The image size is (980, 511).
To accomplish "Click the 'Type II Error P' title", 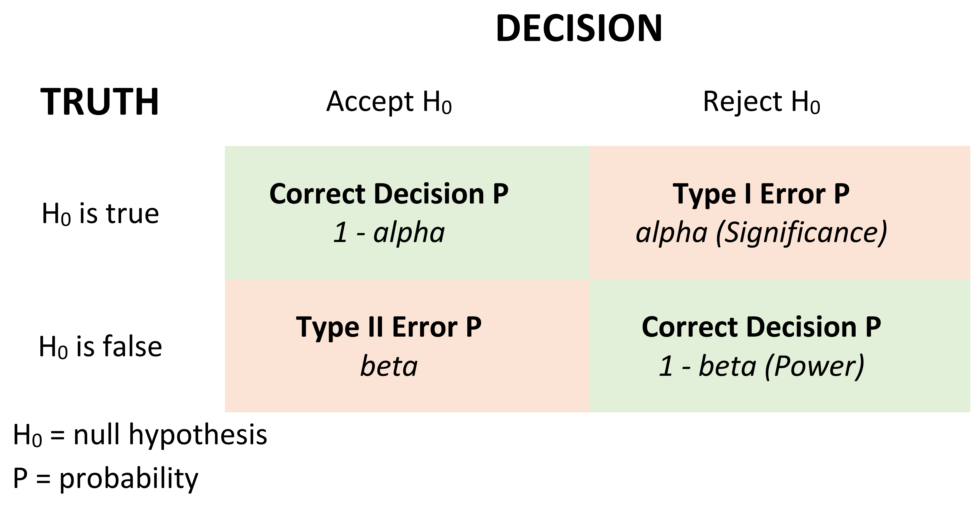I will tap(389, 327).
